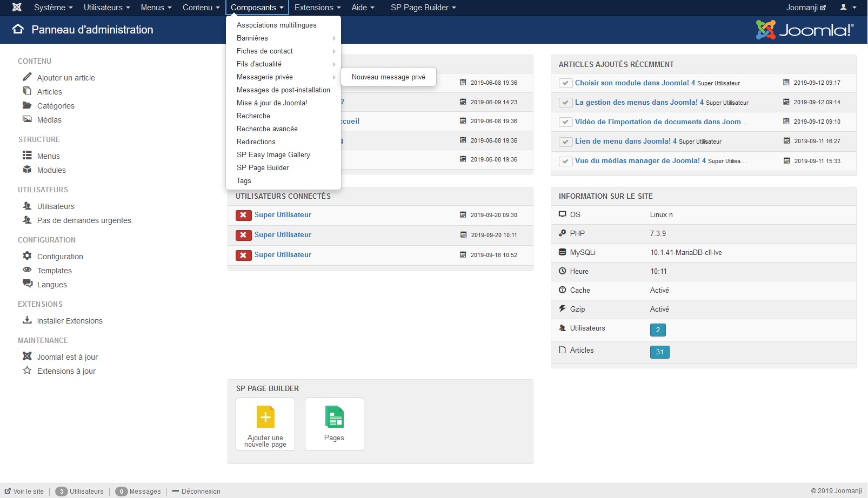Click the list icon next to Menus
This screenshot has width=868, height=498.
point(27,155)
